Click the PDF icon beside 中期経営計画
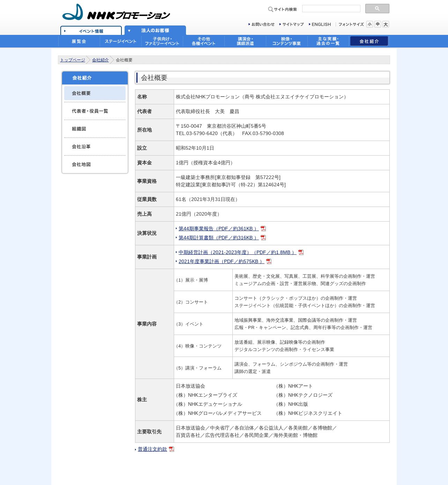The image size is (448, 485). (301, 252)
